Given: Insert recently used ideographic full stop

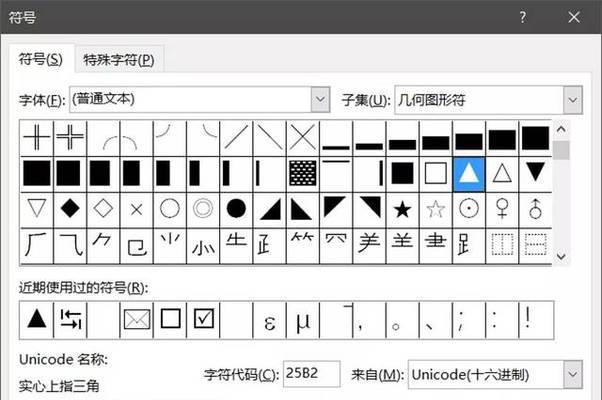Looking at the screenshot, I should (x=402, y=320).
